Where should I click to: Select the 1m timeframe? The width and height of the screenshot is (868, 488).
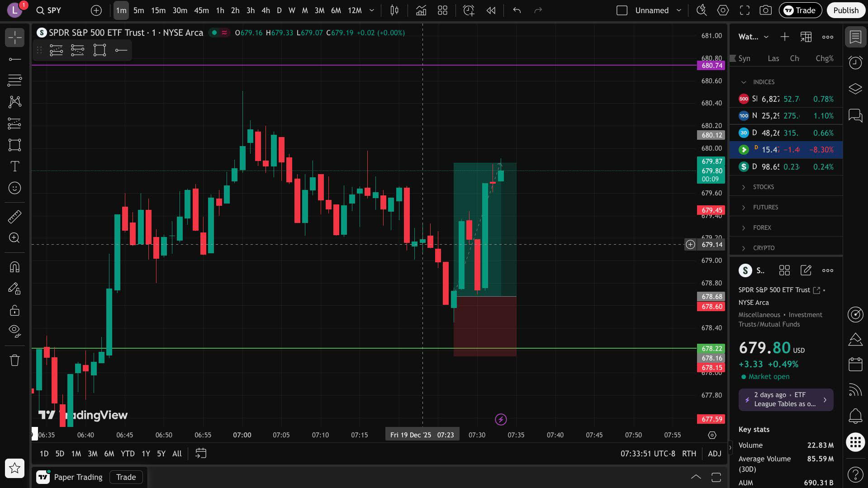point(121,10)
